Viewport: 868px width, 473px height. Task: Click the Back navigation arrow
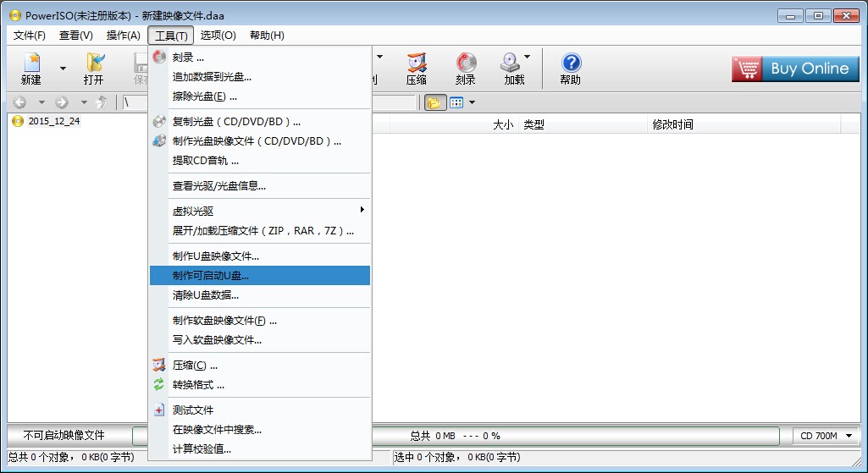[20, 102]
